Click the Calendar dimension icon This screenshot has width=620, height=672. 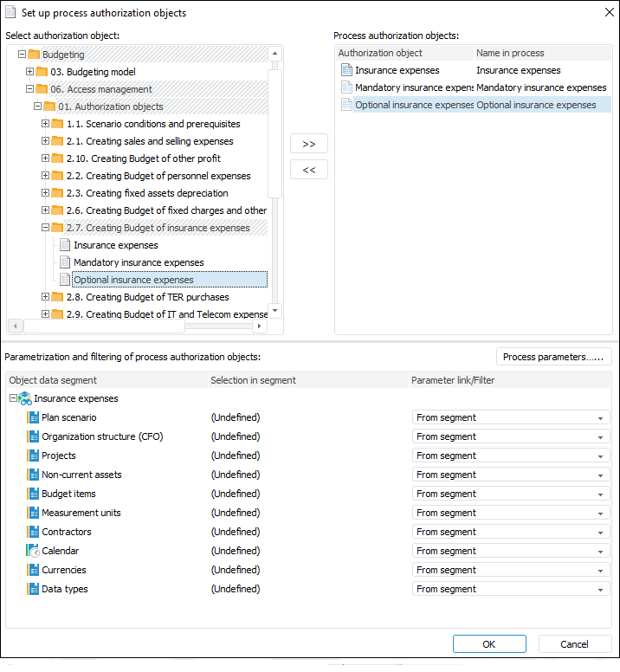(33, 551)
